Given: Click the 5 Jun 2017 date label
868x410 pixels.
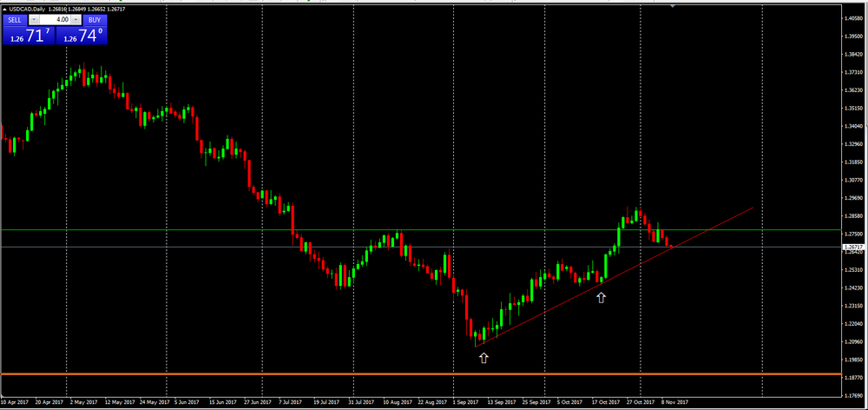Looking at the screenshot, I should pos(187,401).
